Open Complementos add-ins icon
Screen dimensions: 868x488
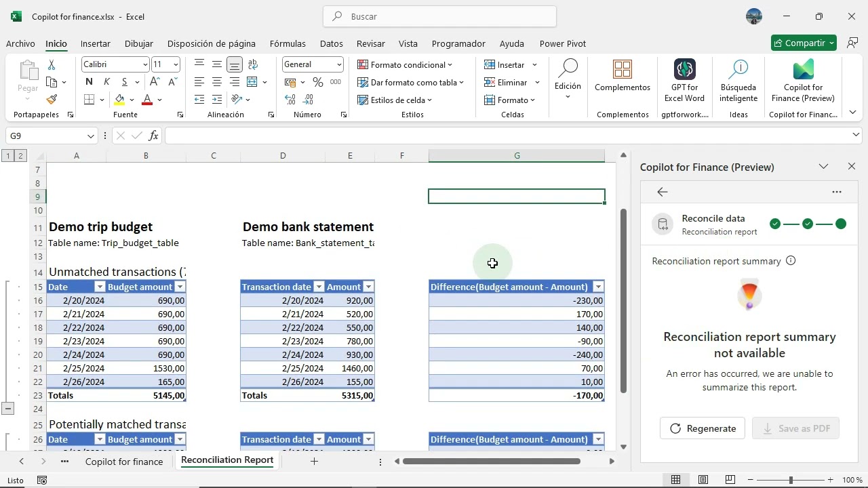click(623, 69)
